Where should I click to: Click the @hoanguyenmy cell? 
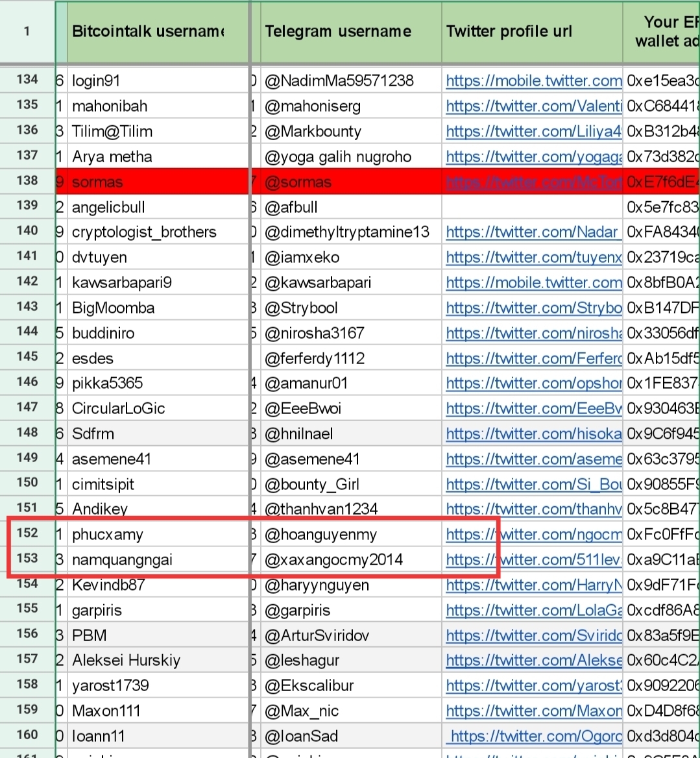351,534
